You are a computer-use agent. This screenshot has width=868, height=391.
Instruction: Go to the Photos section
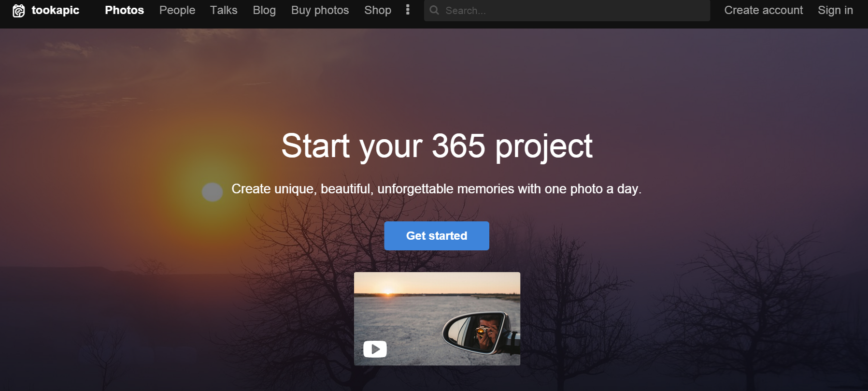click(x=124, y=10)
